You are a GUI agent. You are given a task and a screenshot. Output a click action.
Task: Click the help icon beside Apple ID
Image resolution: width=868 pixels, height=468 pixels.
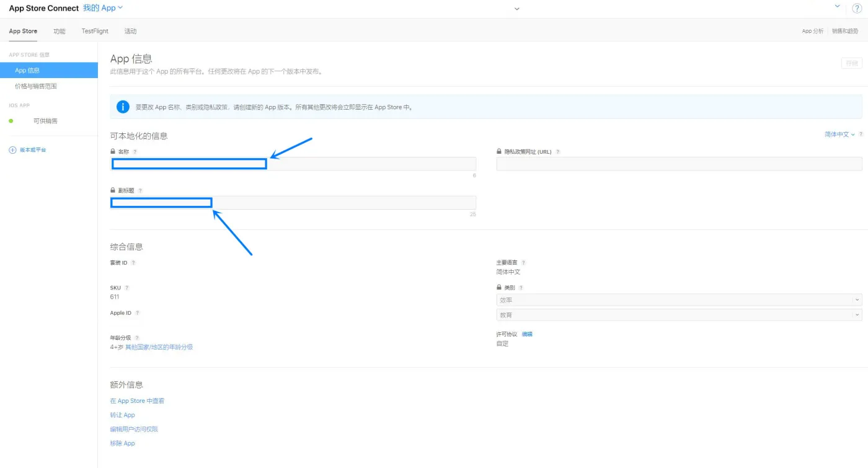coord(138,313)
